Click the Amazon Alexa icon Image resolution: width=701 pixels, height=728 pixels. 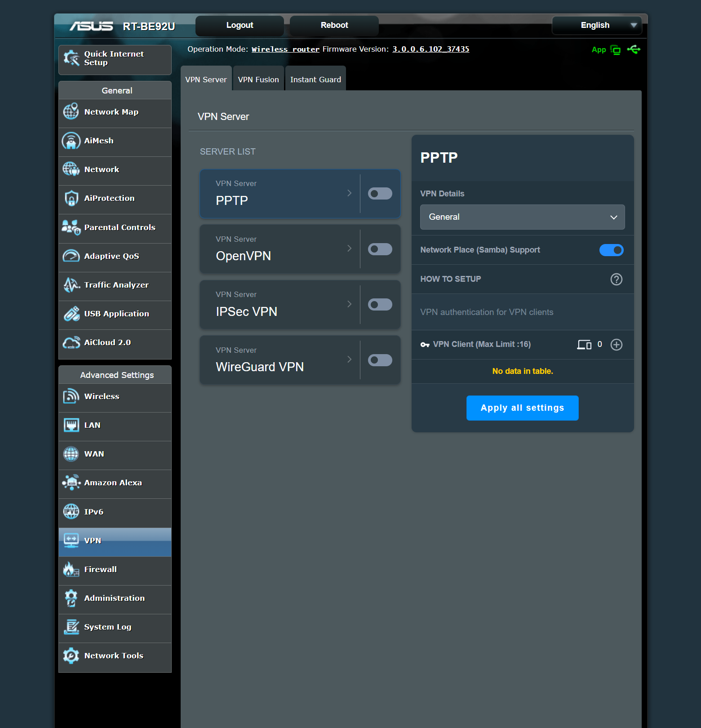(x=71, y=483)
